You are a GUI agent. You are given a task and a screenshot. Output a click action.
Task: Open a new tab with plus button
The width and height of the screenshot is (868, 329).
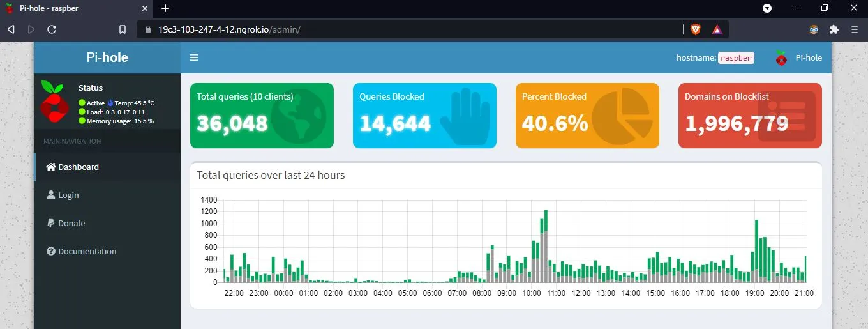click(165, 8)
